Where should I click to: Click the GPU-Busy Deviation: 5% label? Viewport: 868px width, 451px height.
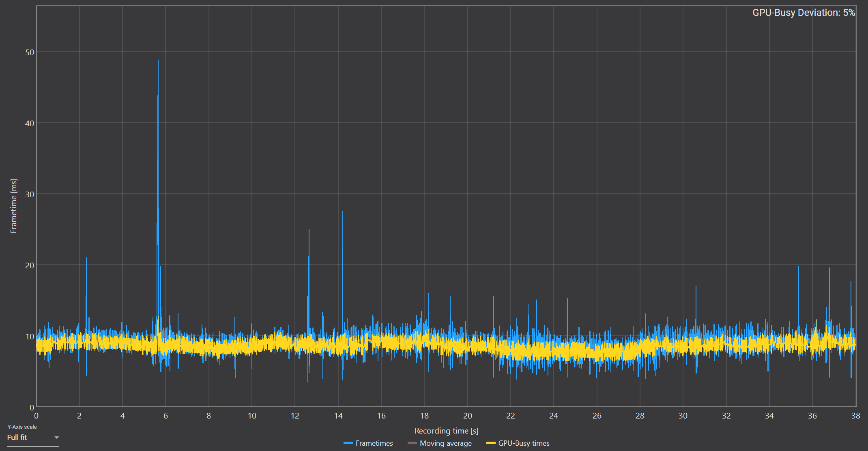click(x=804, y=13)
